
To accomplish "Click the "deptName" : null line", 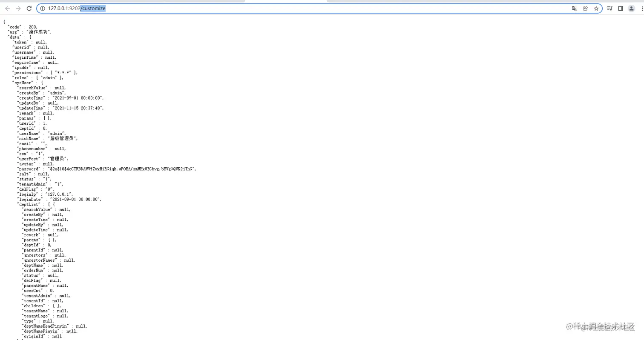I will pos(43,265).
